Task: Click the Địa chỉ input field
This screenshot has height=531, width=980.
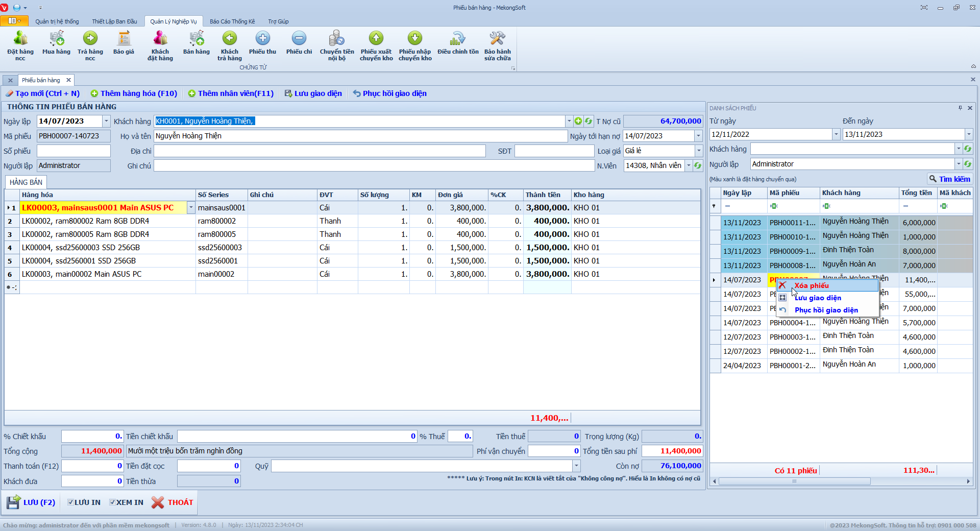Action: [320, 151]
